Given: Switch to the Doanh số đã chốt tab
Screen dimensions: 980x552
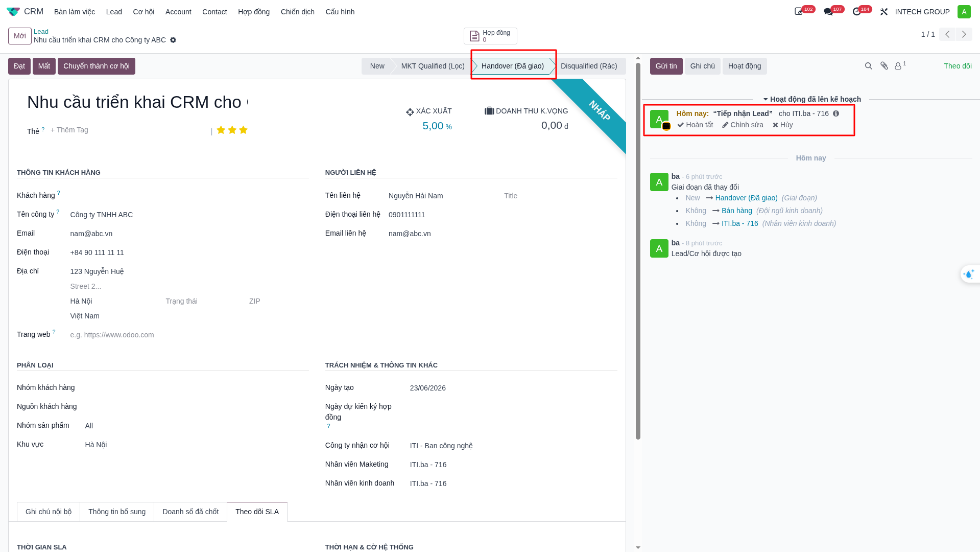Looking at the screenshot, I should tap(190, 512).
